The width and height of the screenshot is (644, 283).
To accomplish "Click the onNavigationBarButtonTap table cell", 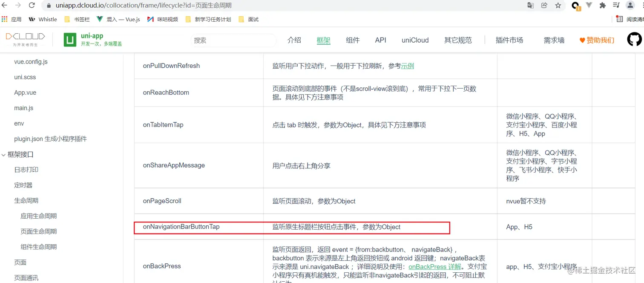I will coord(199,227).
